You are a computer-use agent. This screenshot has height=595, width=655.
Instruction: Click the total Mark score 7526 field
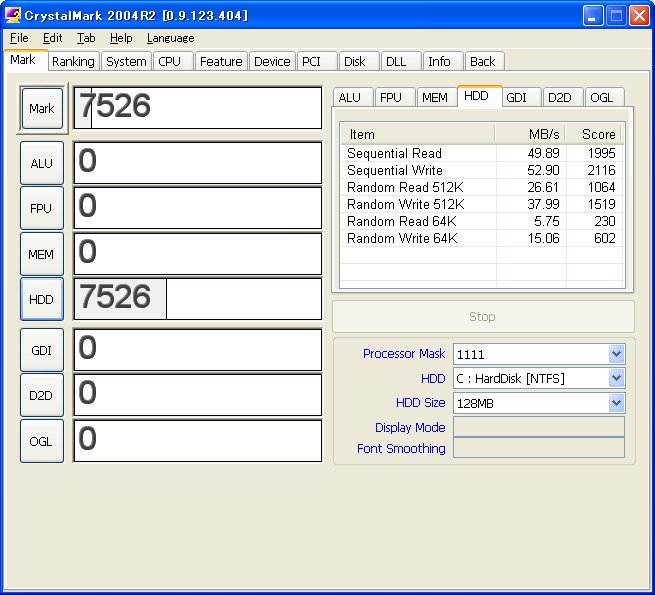(x=198, y=108)
